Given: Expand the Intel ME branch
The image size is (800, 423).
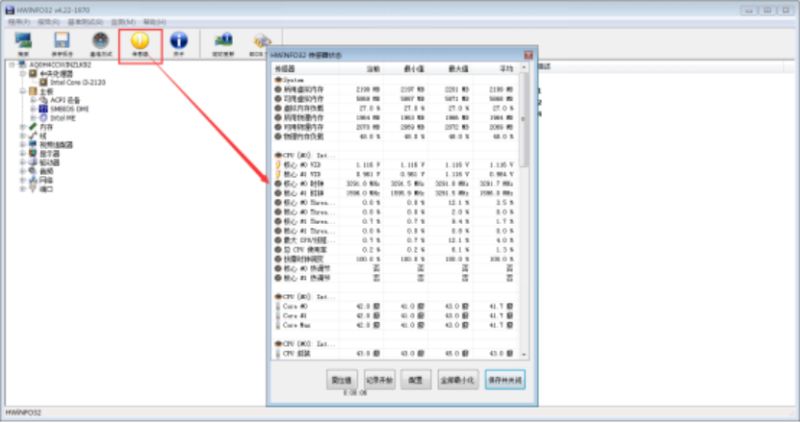Looking at the screenshot, I should click(33, 118).
